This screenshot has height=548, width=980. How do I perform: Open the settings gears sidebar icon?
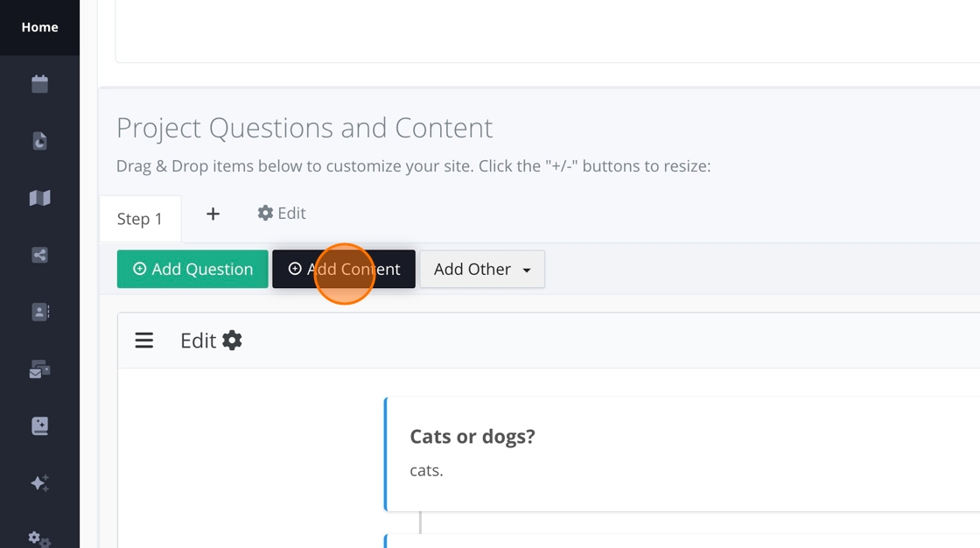click(x=39, y=538)
